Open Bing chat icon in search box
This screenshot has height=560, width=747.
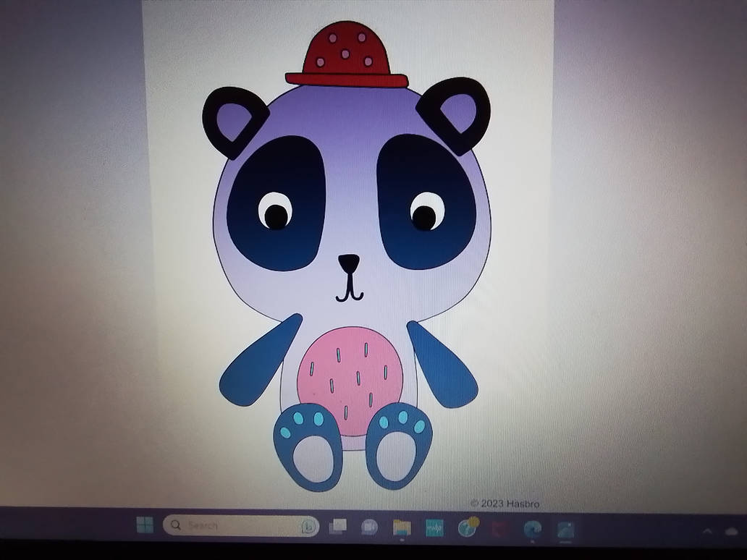click(308, 526)
